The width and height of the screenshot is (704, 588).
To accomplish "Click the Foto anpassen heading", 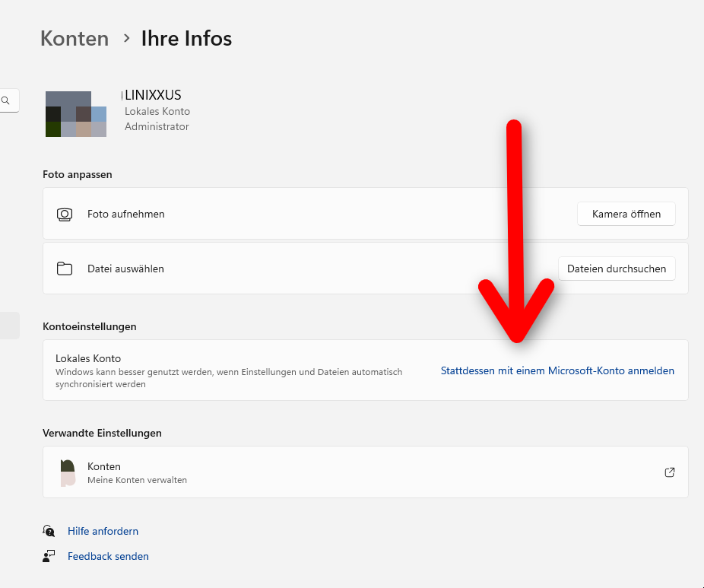I will click(x=78, y=174).
